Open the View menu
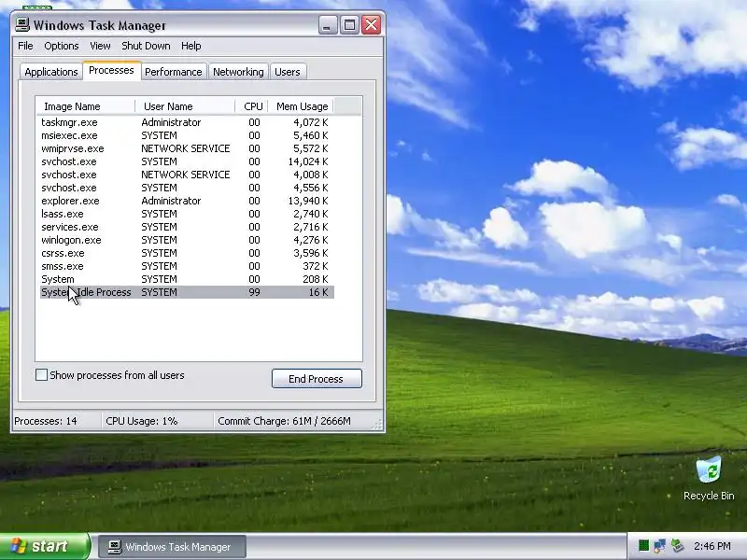The height and width of the screenshot is (560, 747). 100,46
